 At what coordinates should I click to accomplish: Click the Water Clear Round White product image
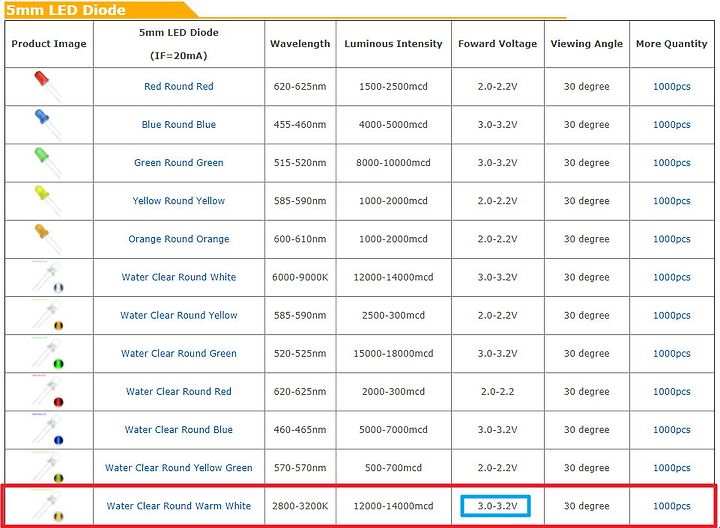click(x=48, y=277)
